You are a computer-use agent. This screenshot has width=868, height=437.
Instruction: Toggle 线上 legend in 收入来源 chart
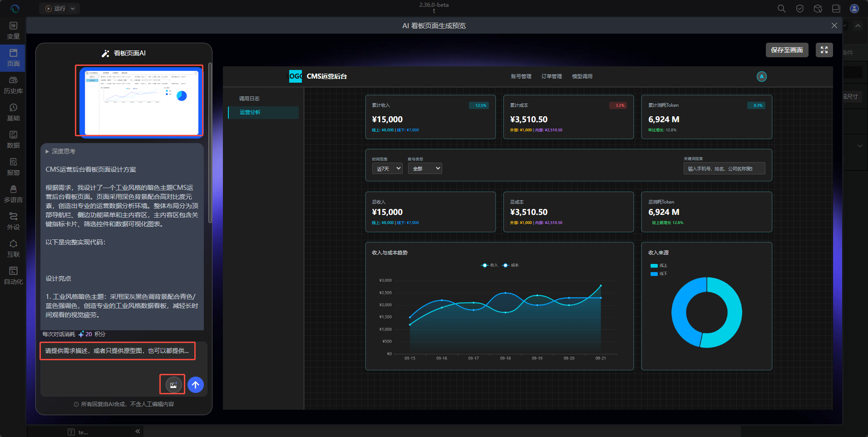659,265
